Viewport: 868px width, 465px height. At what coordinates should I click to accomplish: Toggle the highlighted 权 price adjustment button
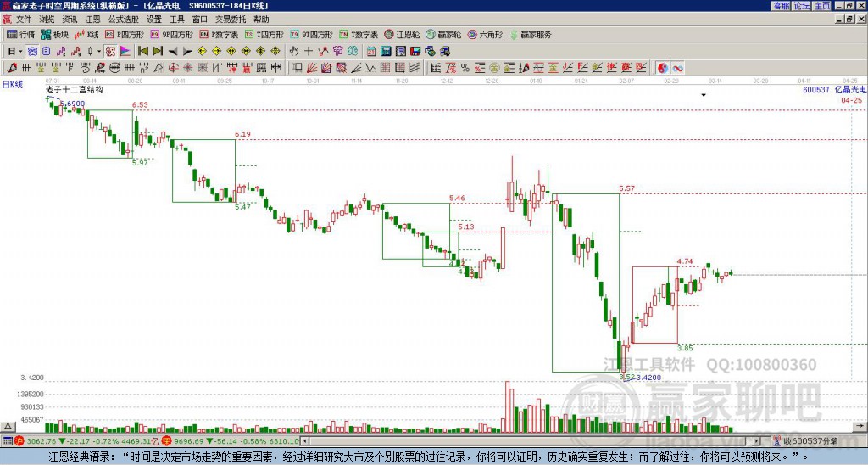[110, 52]
